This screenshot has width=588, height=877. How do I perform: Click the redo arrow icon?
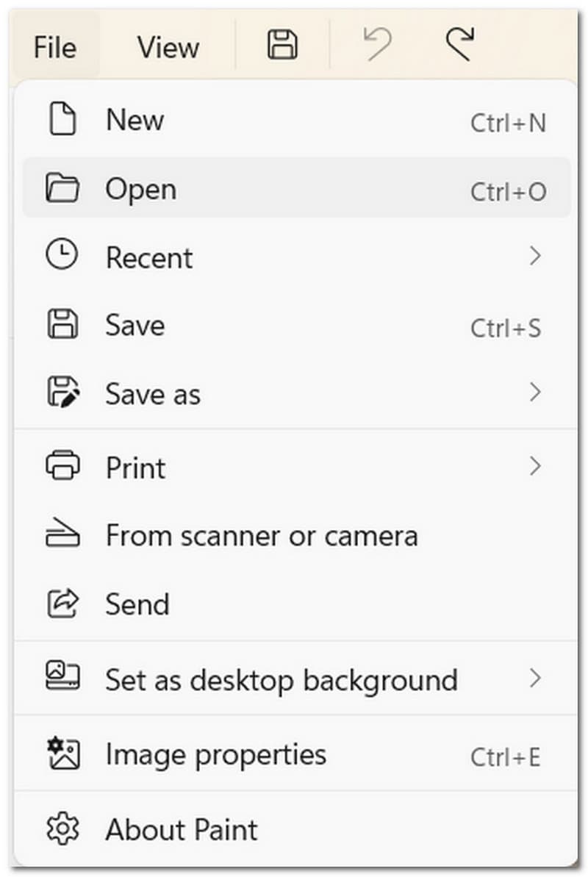click(460, 46)
